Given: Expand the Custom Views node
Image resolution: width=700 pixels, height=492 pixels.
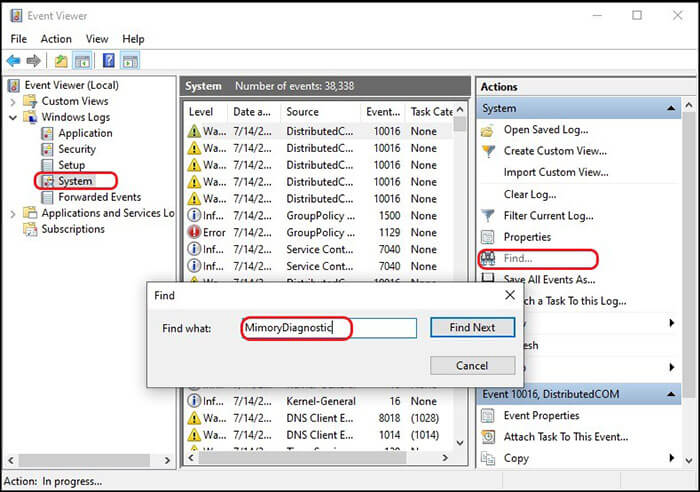Looking at the screenshot, I should tap(13, 102).
